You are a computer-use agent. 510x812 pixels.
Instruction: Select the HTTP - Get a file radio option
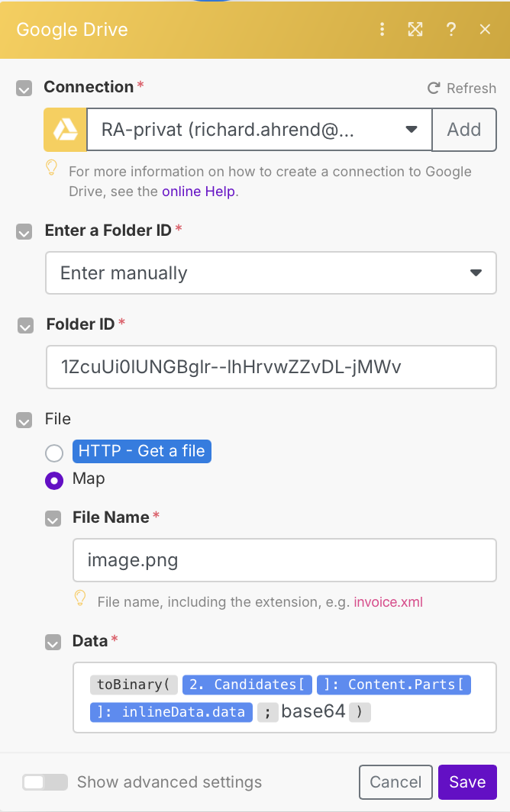pos(54,453)
